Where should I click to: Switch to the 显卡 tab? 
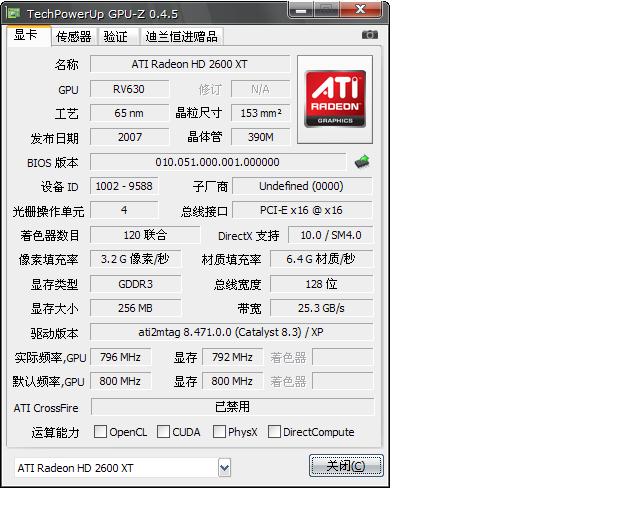coord(28,35)
